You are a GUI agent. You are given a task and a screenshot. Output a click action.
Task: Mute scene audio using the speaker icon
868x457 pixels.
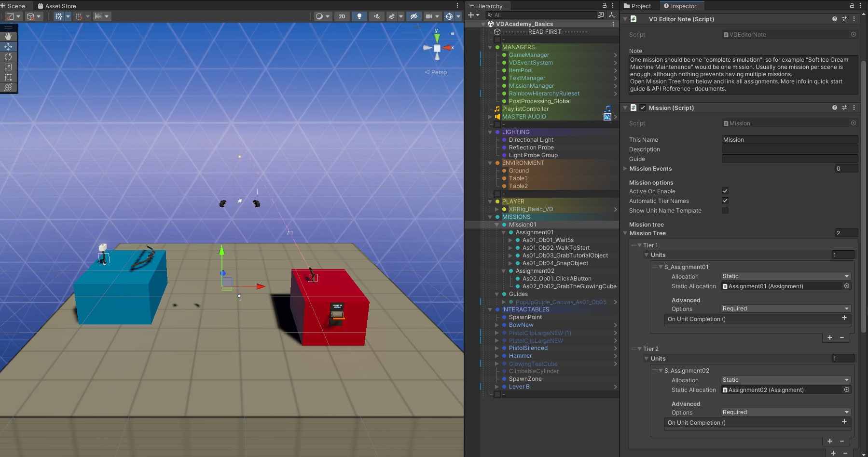click(376, 16)
